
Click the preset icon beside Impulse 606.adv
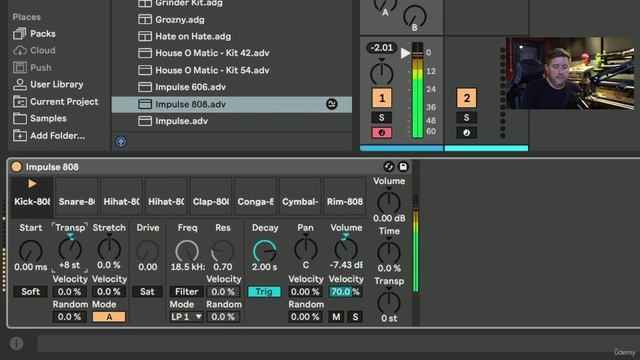click(x=145, y=87)
